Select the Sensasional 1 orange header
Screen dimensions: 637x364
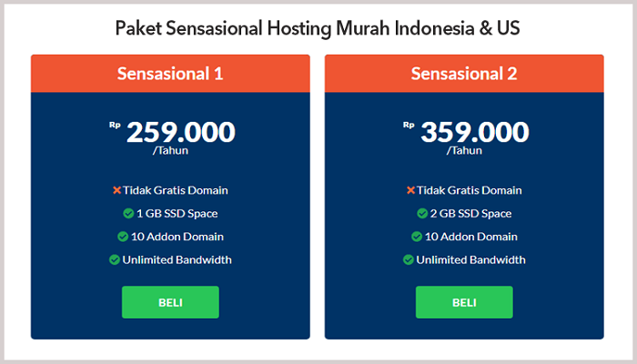(170, 74)
